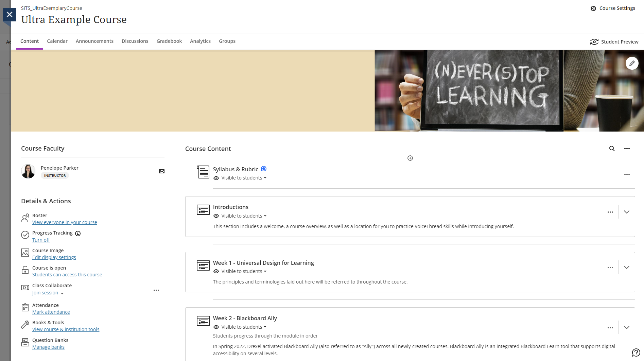Toggle Introductions visibility eye icon
Image resolution: width=644 pixels, height=361 pixels.
click(216, 216)
